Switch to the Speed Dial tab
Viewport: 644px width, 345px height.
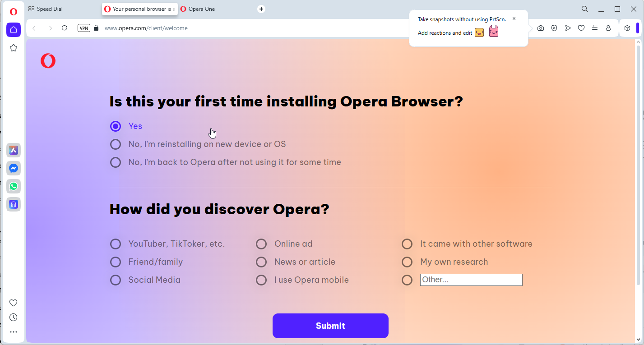point(50,9)
